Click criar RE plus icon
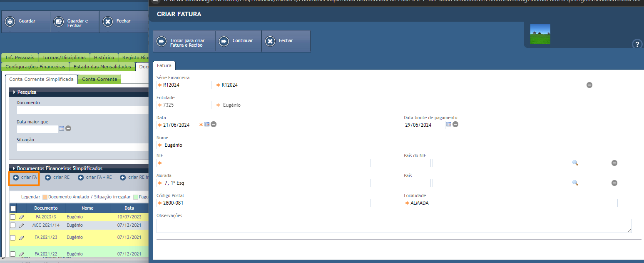Image resolution: width=644 pixels, height=263 pixels. pos(48,178)
